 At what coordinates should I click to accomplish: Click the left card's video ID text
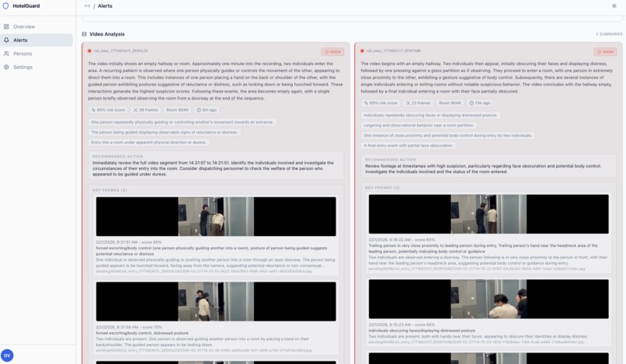tap(120, 51)
